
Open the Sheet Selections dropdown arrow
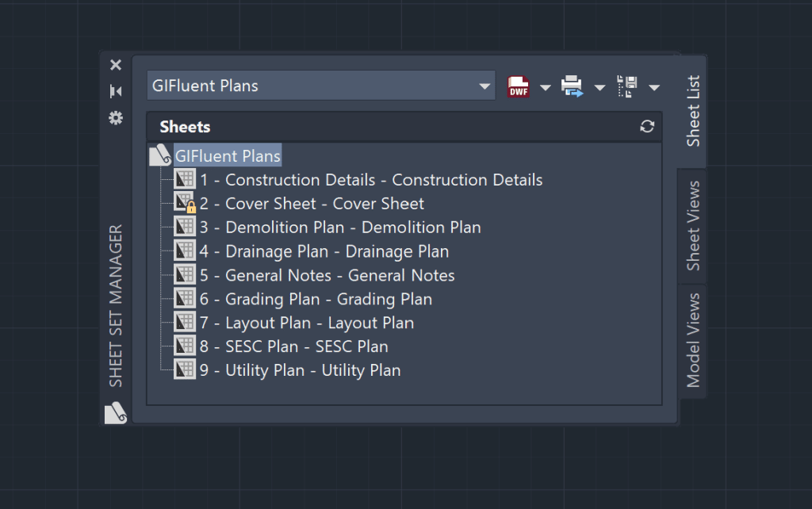[x=655, y=87]
